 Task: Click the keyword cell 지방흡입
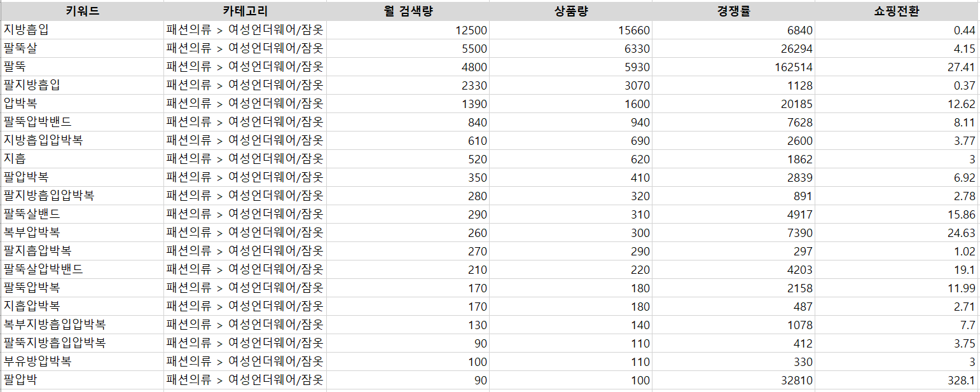pyautogui.click(x=82, y=30)
